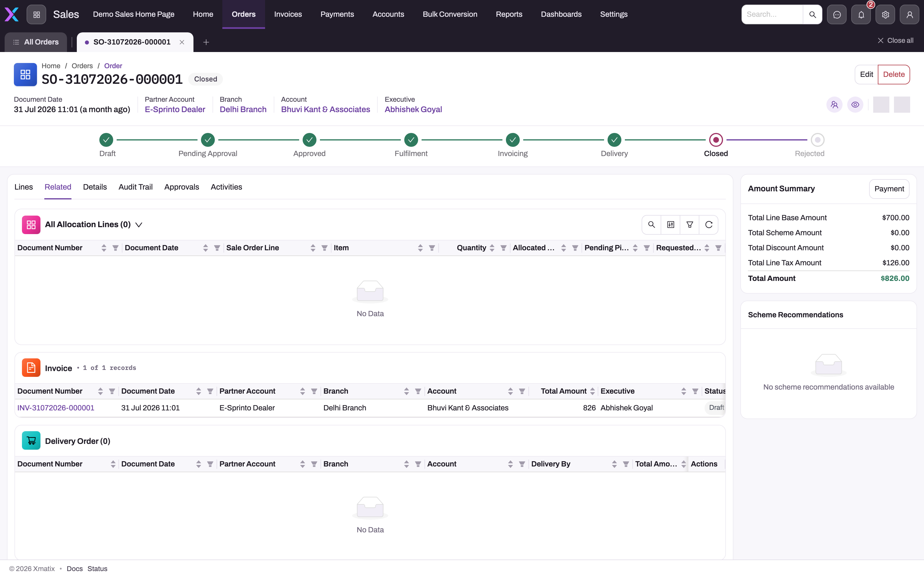Click the Delete button
924x578 pixels.
point(894,75)
